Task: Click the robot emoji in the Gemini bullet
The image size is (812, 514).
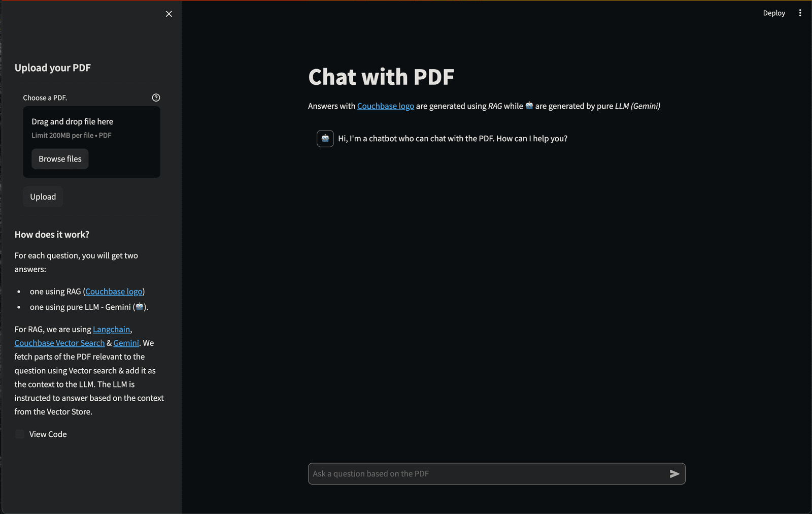Action: pos(139,307)
